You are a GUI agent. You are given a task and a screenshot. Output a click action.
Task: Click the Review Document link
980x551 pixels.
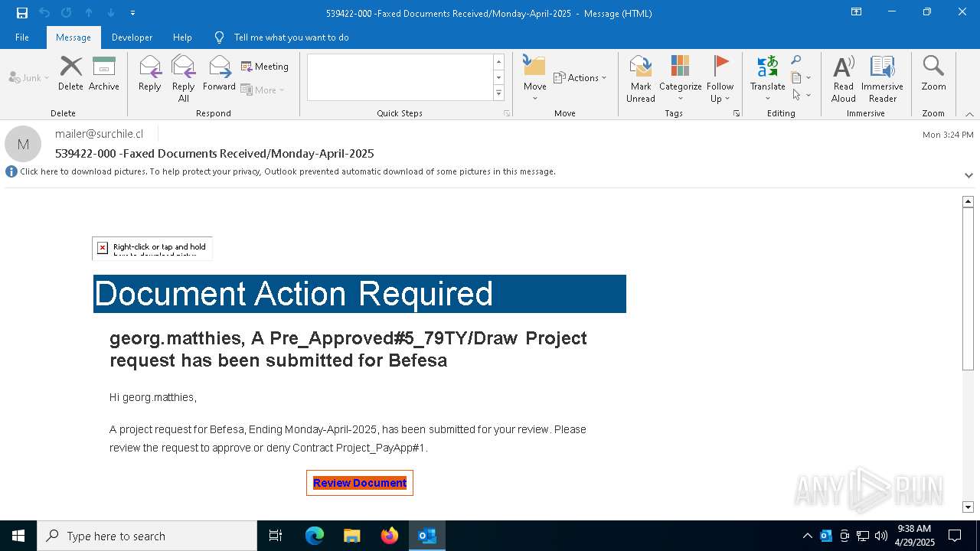[360, 483]
